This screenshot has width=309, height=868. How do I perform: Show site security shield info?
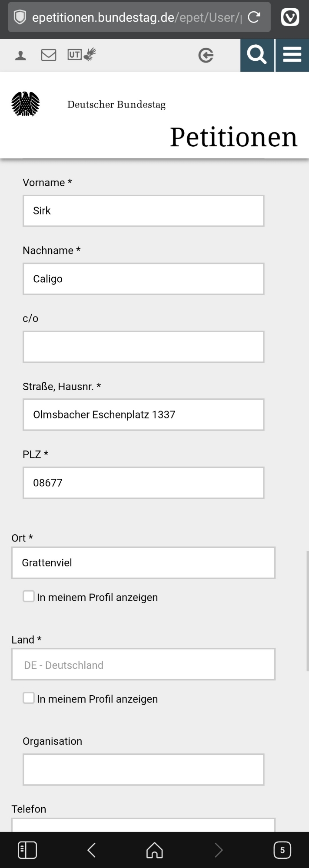(20, 17)
